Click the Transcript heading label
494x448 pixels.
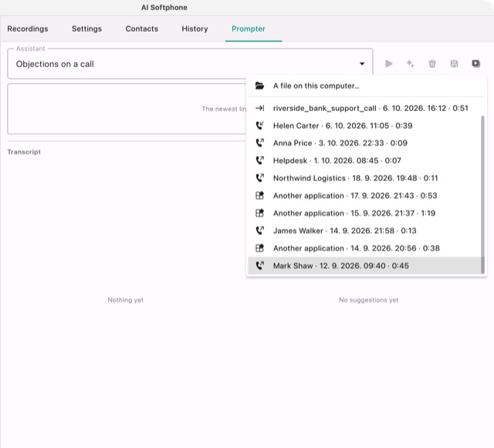pyautogui.click(x=24, y=152)
